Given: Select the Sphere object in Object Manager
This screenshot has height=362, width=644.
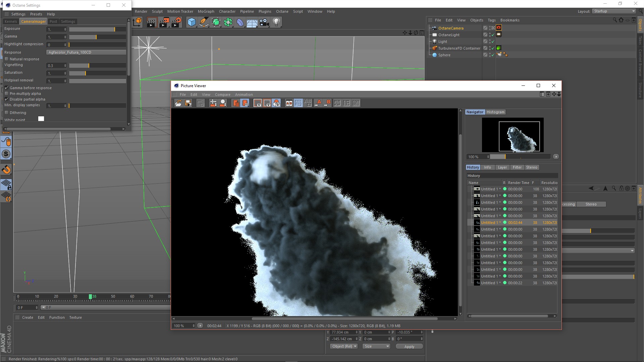Looking at the screenshot, I should point(444,55).
